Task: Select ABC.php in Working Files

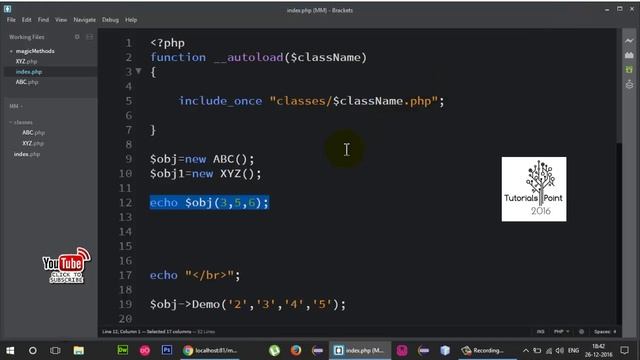Action: click(x=27, y=82)
